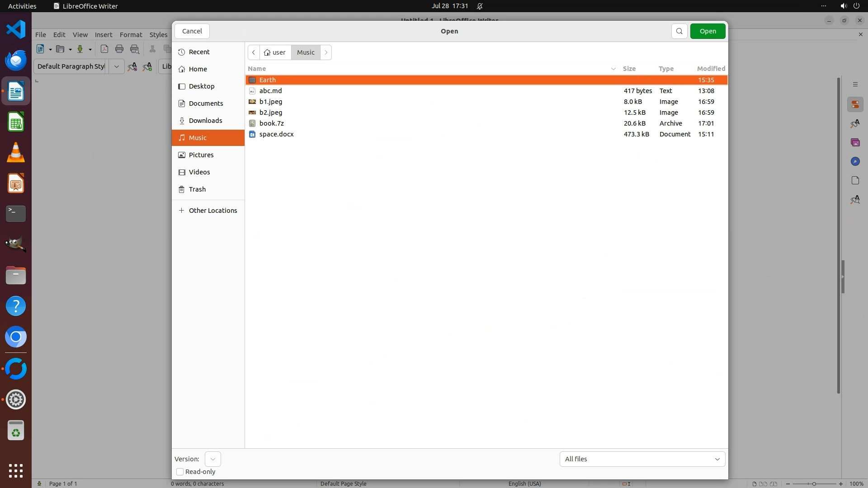Open Other Locations in the sidebar
Screen dimensions: 868x488
212,211
